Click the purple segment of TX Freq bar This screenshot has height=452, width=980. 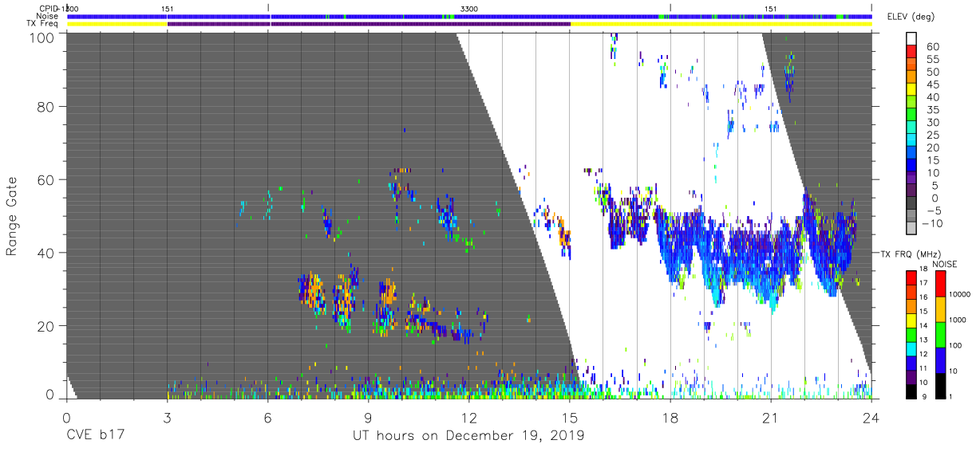pyautogui.click(x=369, y=24)
